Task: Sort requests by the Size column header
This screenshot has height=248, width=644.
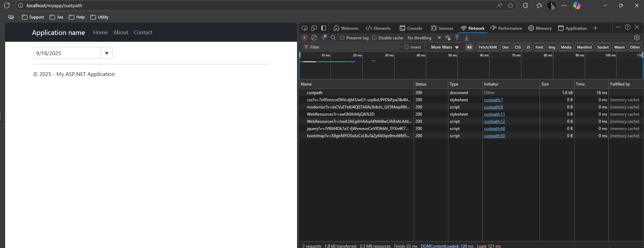Action: click(x=557, y=84)
